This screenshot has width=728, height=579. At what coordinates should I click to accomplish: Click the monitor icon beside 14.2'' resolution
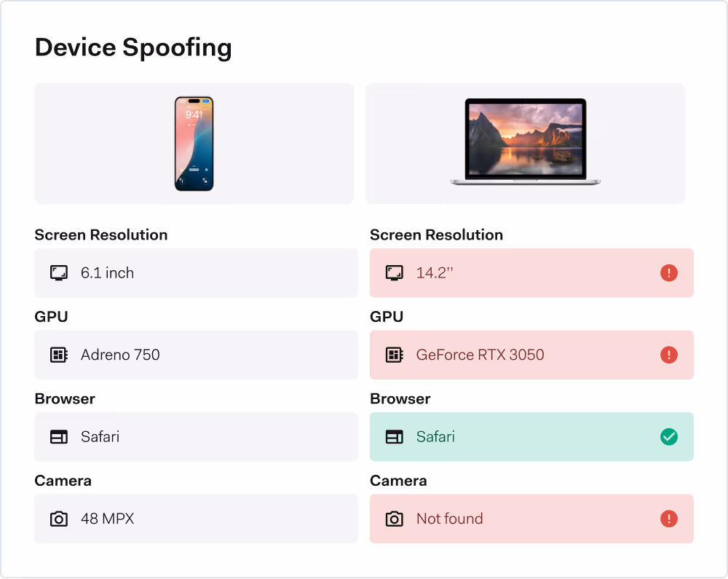tap(395, 273)
